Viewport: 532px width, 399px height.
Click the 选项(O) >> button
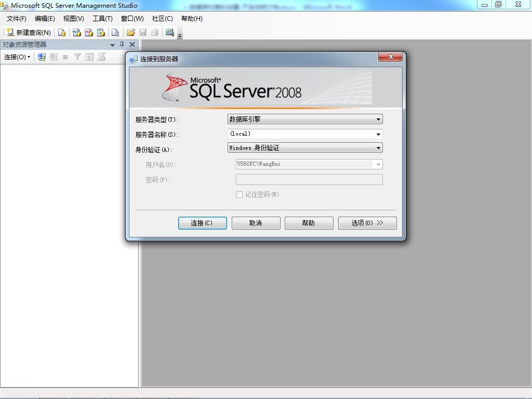pos(367,223)
